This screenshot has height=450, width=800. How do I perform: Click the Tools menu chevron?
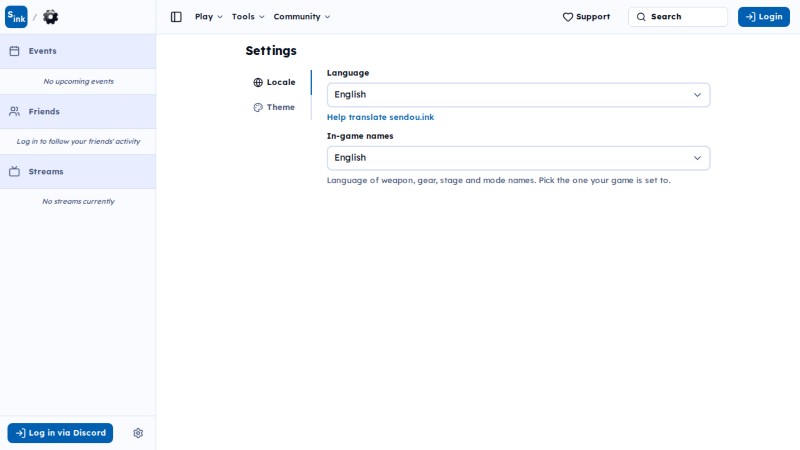coord(262,17)
